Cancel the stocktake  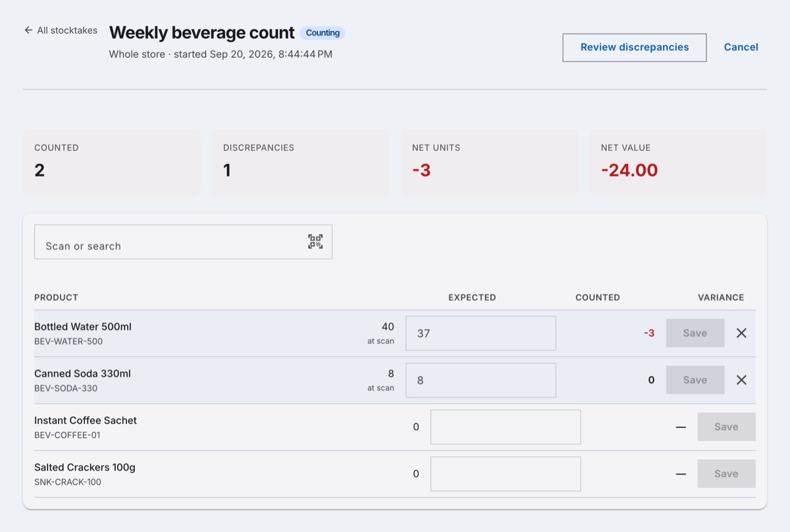741,47
